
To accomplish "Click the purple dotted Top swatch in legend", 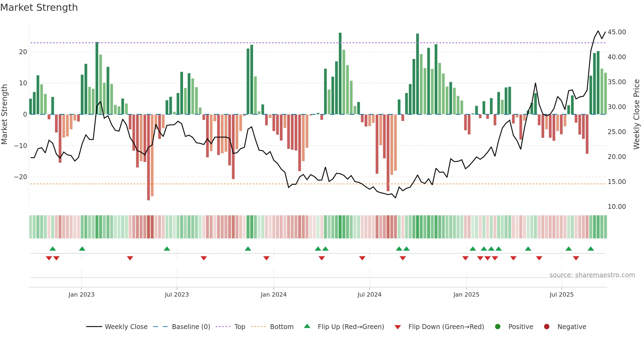I will tap(223, 327).
